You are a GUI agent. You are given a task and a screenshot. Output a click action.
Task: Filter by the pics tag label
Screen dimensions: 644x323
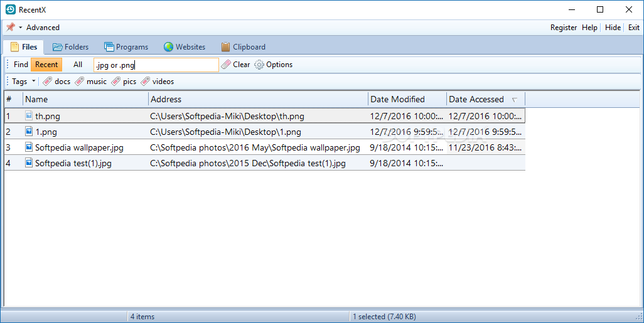(x=129, y=82)
